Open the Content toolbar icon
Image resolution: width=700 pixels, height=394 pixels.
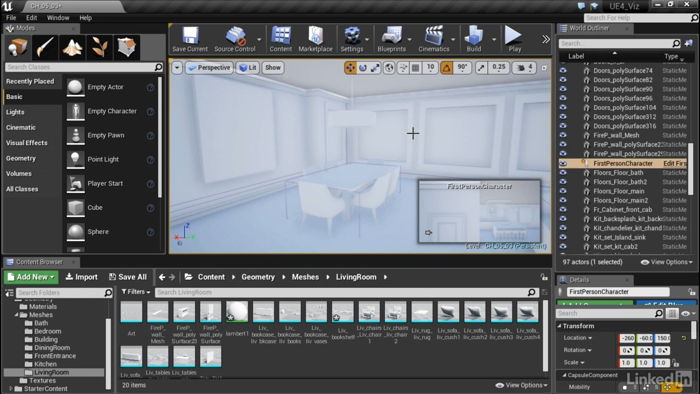coord(280,39)
